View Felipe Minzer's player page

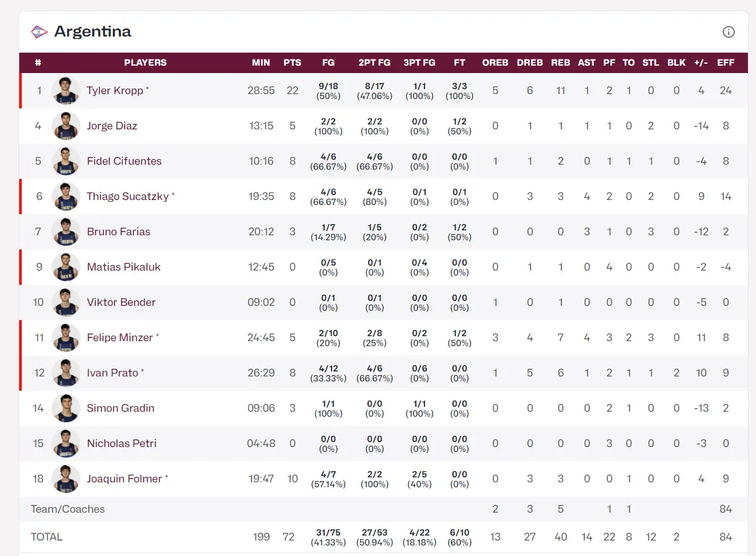120,337
